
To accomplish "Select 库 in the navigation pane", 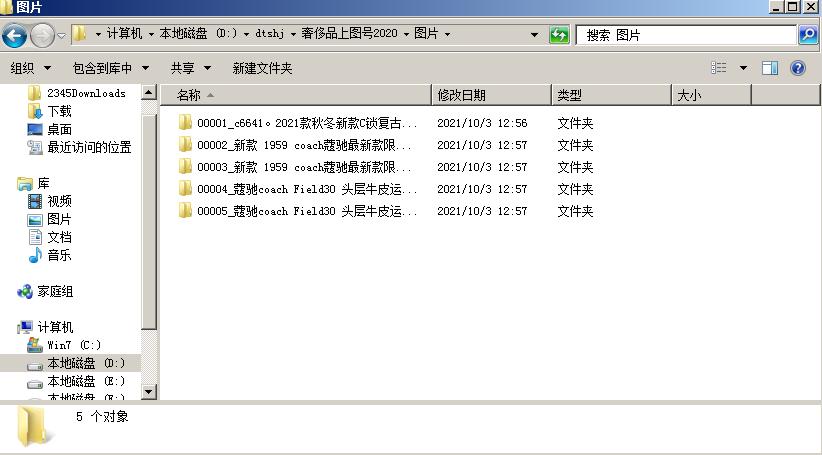I will 44,183.
